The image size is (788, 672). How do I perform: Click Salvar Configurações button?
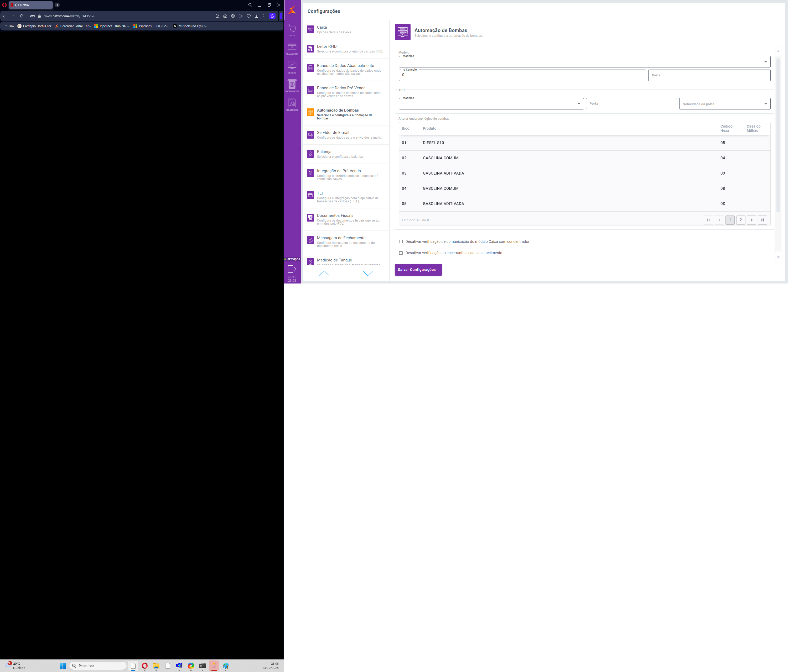pos(418,270)
